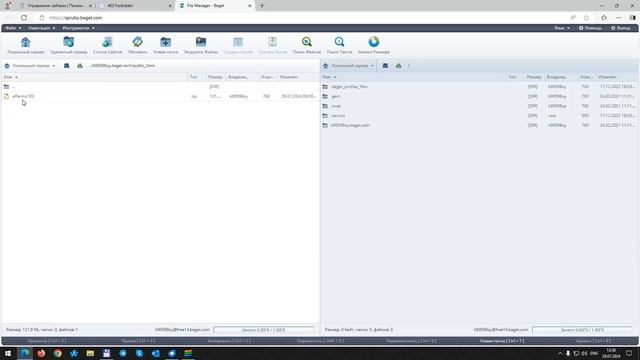This screenshot has height=360, width=640.
Task: Click the Владелец column header in right panel
Action: click(x=557, y=77)
